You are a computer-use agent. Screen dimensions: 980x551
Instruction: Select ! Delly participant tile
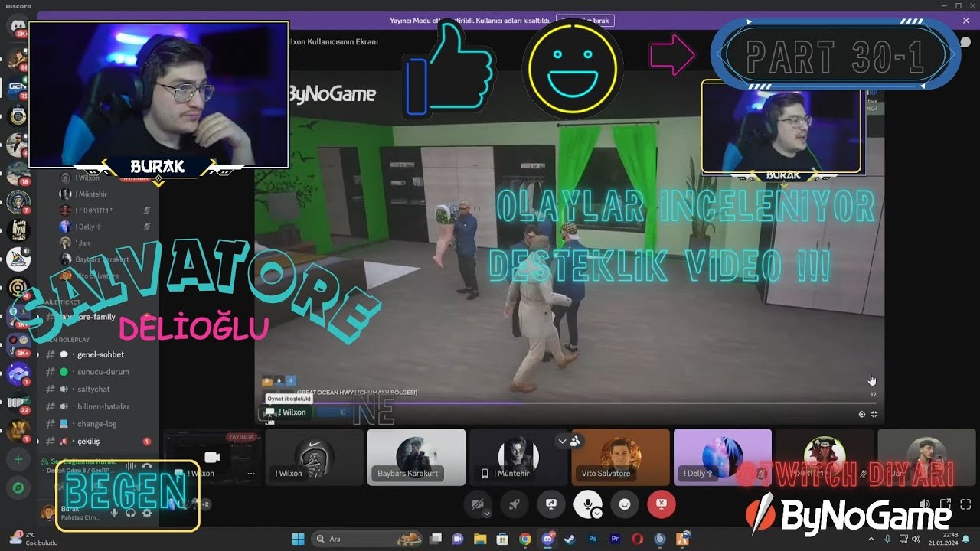pos(723,457)
